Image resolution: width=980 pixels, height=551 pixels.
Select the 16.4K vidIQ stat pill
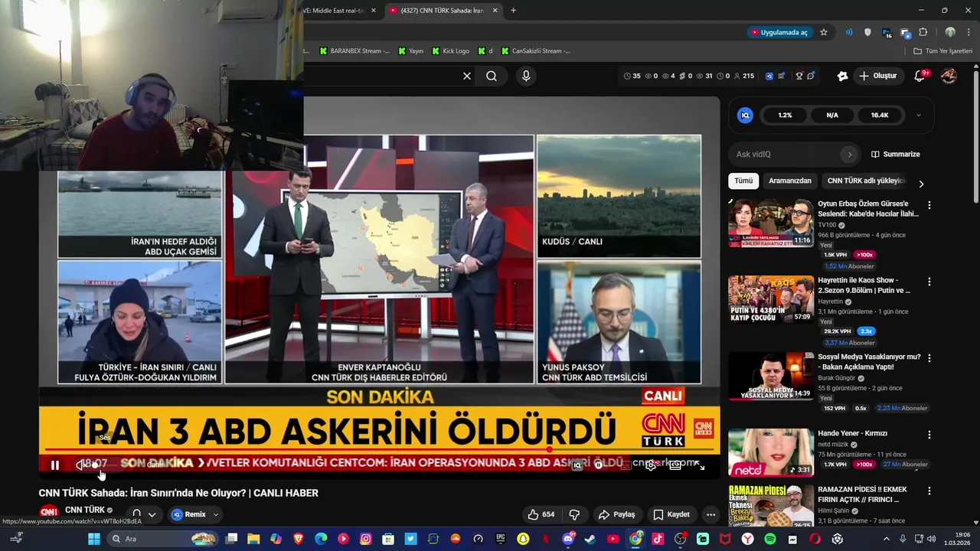pyautogui.click(x=880, y=115)
